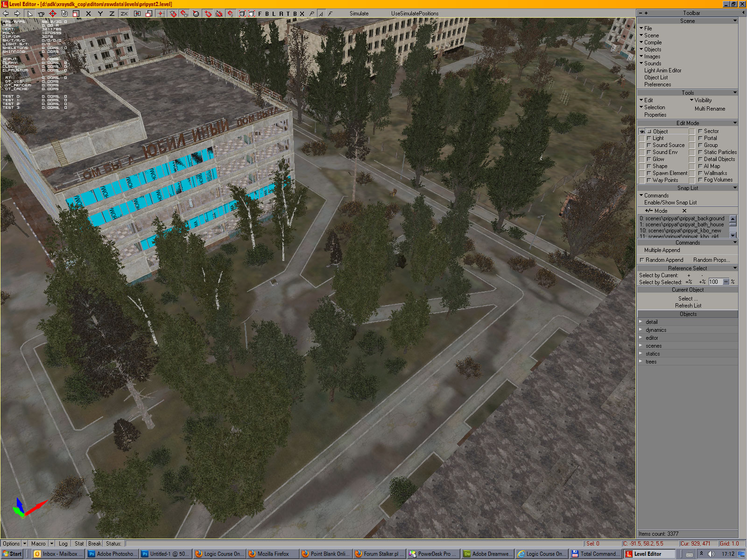Open Preferences
Viewport: 747px width, 560px height.
tap(657, 84)
